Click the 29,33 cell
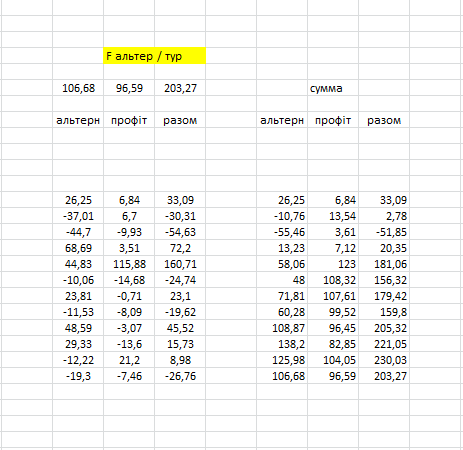 coord(78,344)
